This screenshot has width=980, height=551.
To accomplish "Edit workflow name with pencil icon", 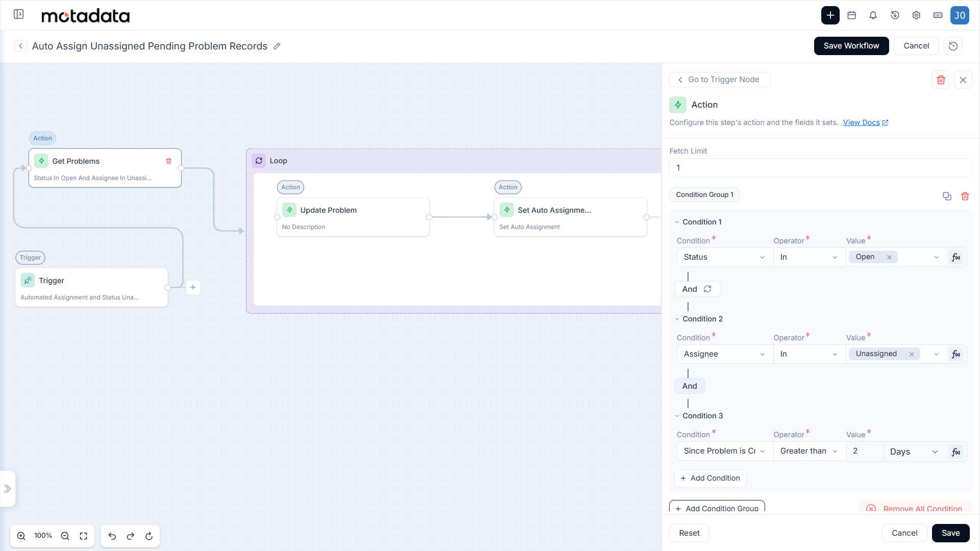I will coord(277,46).
